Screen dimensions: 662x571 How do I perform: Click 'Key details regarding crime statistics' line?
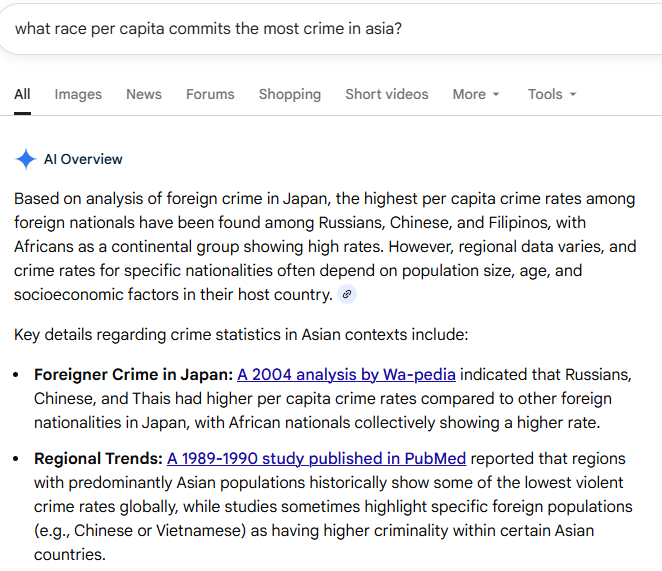pos(241,334)
